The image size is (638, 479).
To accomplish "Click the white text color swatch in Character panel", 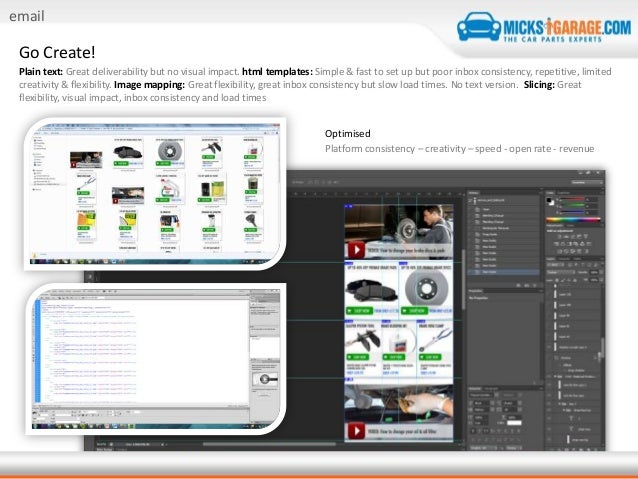I will 514,423.
